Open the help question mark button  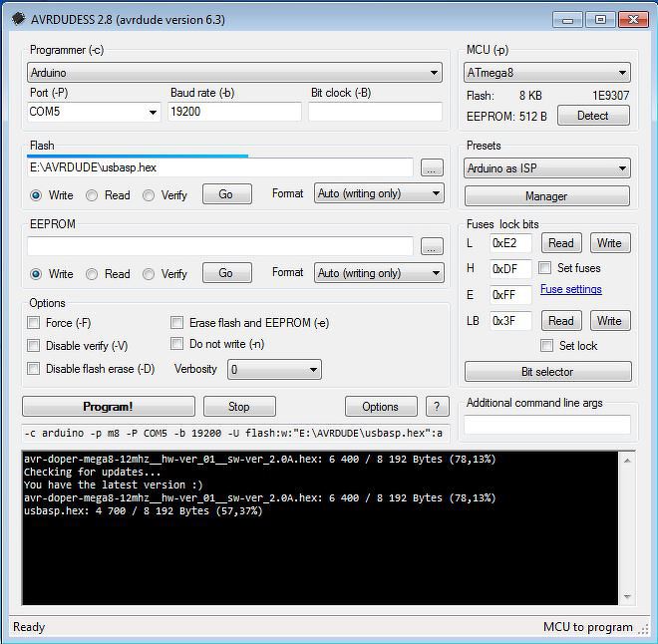[x=437, y=406]
